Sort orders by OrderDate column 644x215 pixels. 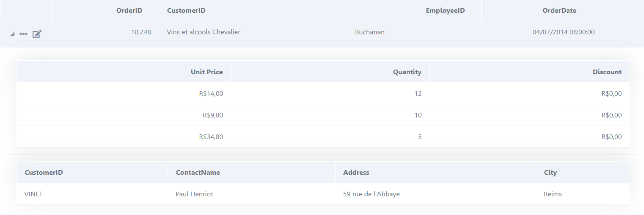tap(563, 11)
